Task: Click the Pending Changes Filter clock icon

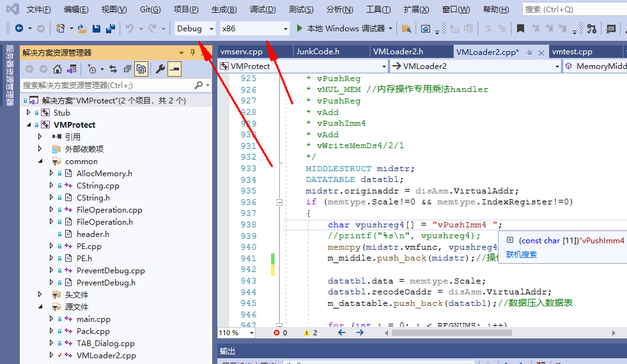Action: point(92,69)
